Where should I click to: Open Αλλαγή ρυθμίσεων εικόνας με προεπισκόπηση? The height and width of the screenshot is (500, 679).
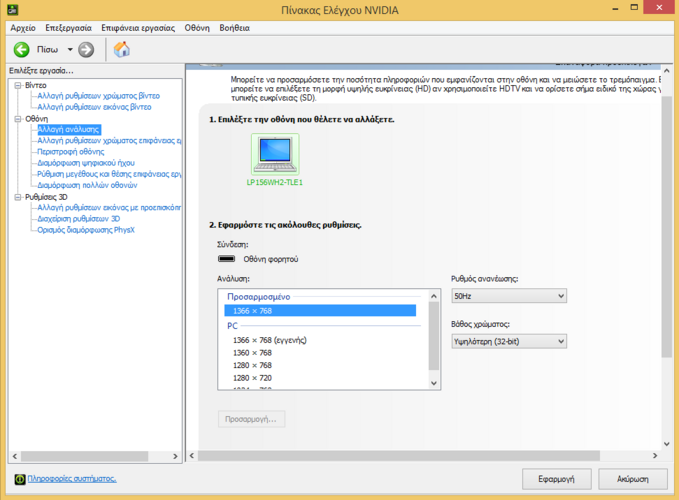click(109, 208)
